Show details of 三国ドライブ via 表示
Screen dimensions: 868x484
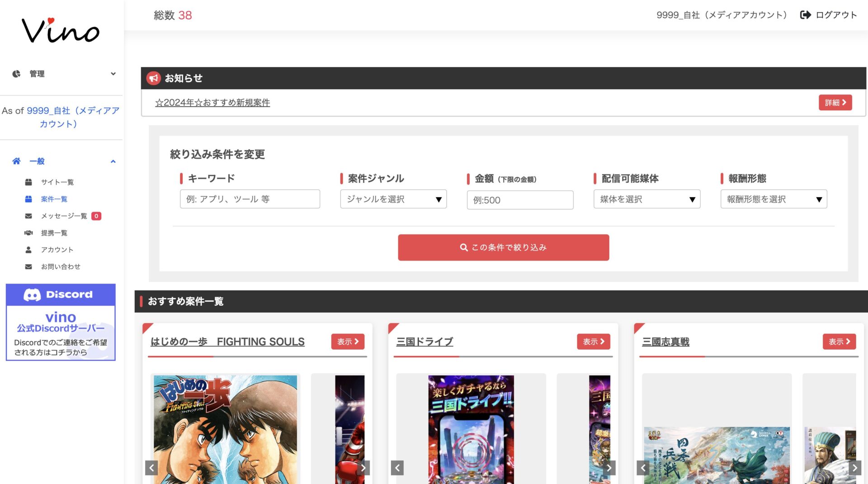593,342
